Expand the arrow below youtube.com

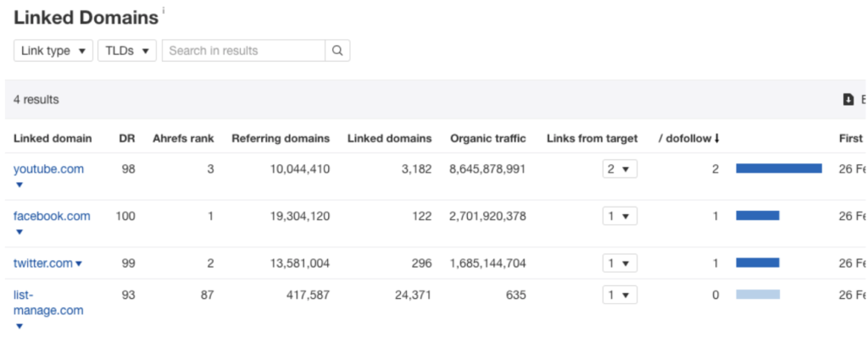pos(19,185)
